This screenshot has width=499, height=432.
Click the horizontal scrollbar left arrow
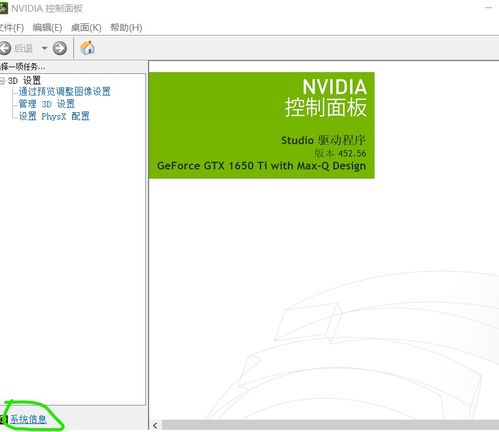click(155, 425)
